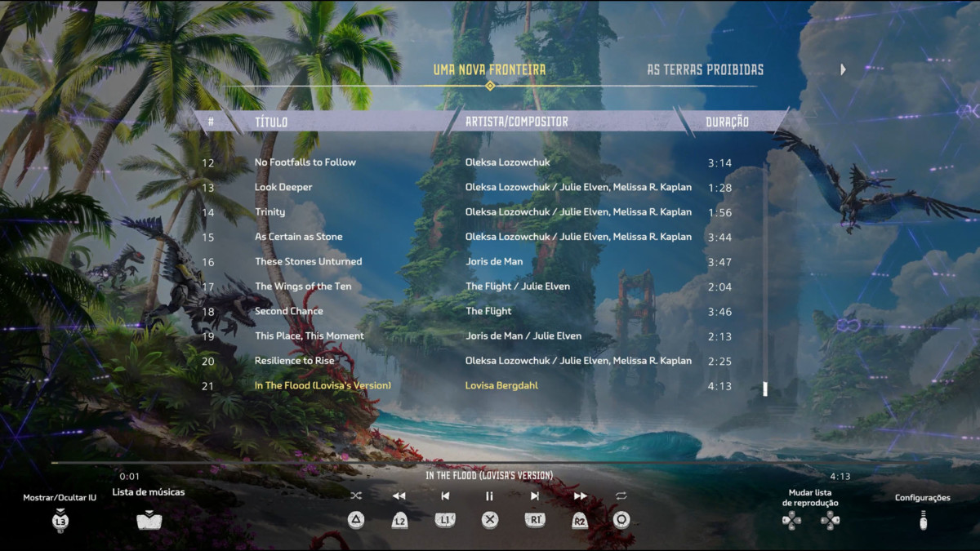Click the 3:44 duration

[x=719, y=238]
